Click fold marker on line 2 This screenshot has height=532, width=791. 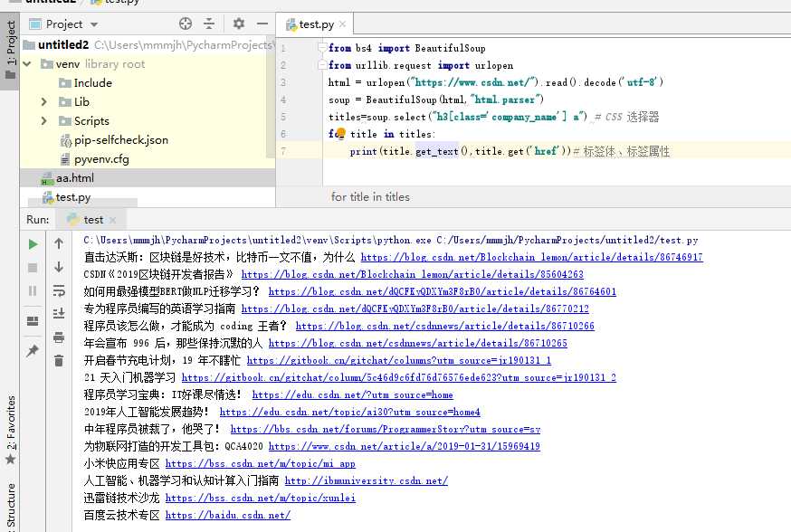(321, 64)
